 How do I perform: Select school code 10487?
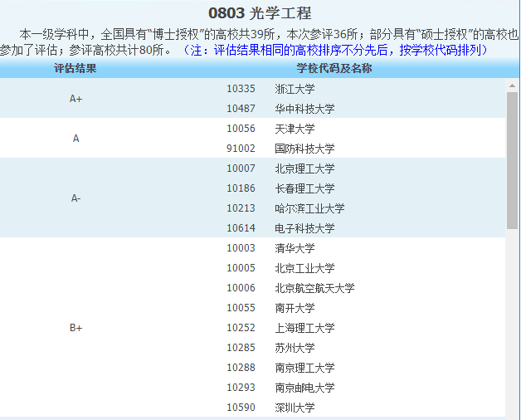point(241,109)
